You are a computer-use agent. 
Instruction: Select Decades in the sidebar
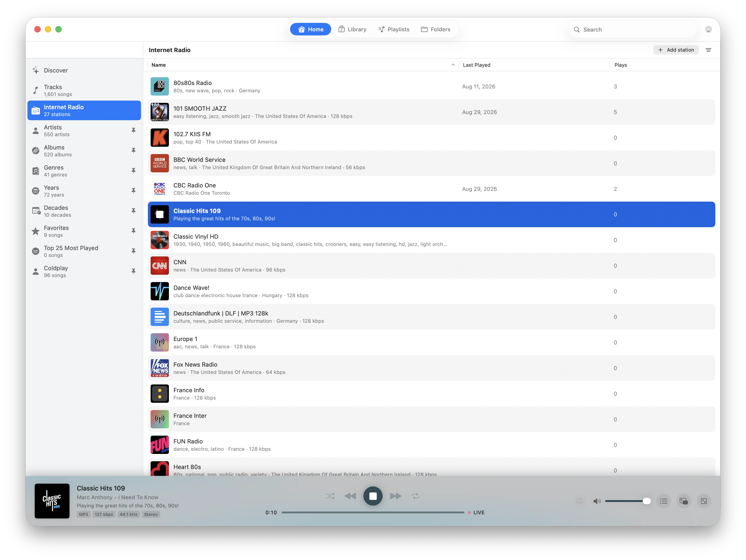click(x=84, y=211)
